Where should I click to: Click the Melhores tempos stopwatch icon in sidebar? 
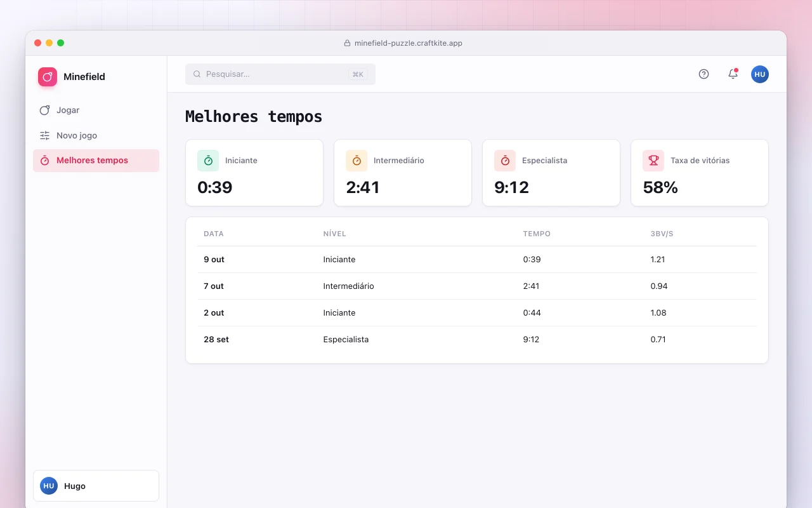44,161
